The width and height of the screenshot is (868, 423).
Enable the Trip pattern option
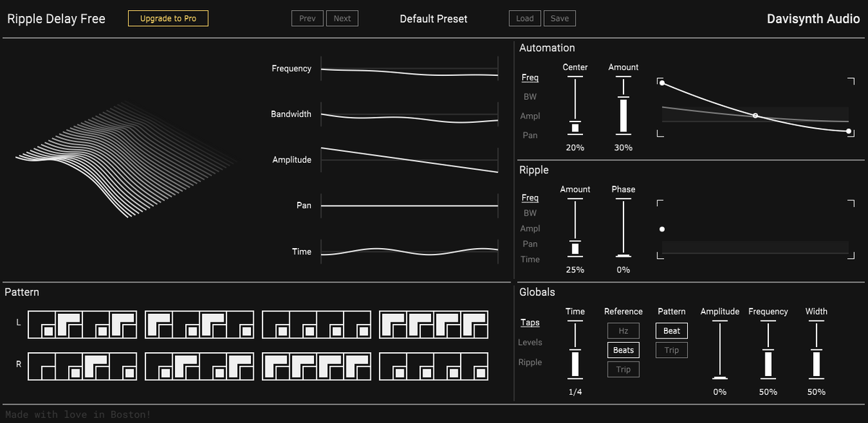tap(671, 350)
